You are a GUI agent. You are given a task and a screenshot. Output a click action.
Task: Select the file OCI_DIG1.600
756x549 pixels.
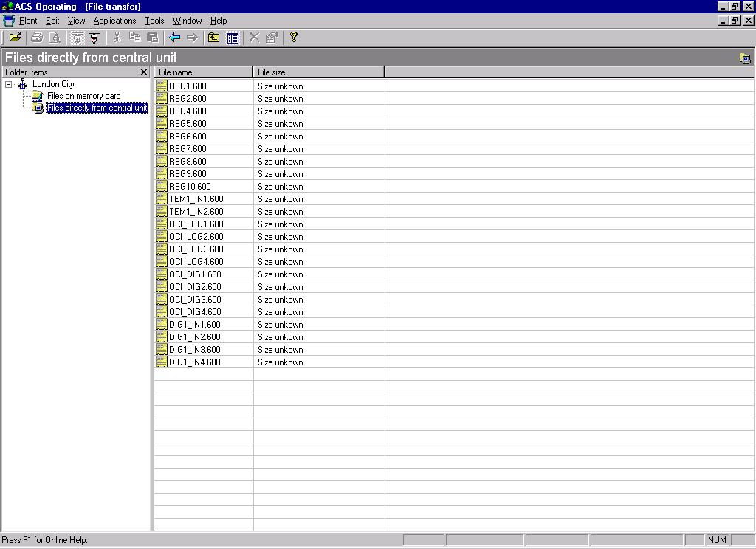[195, 274]
